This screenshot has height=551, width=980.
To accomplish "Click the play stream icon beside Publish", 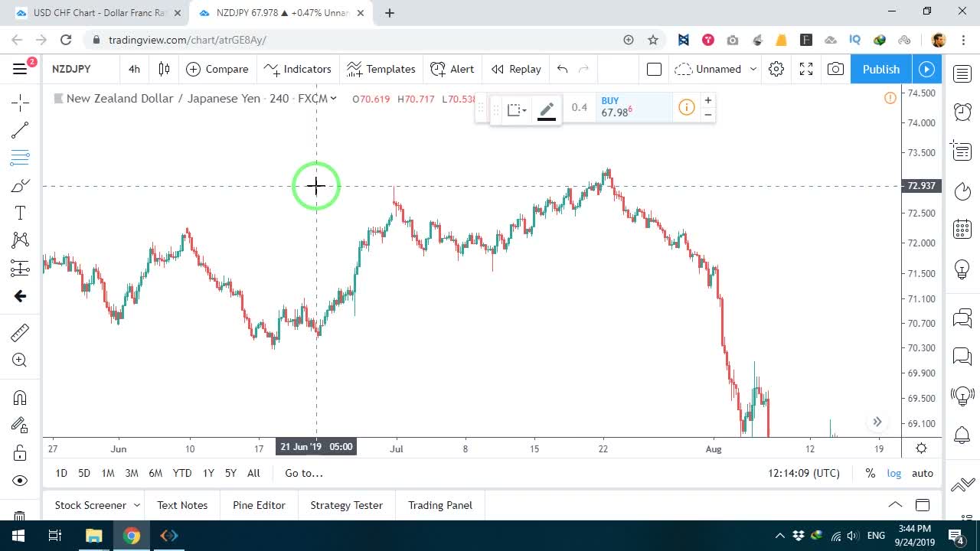I will coord(926,69).
